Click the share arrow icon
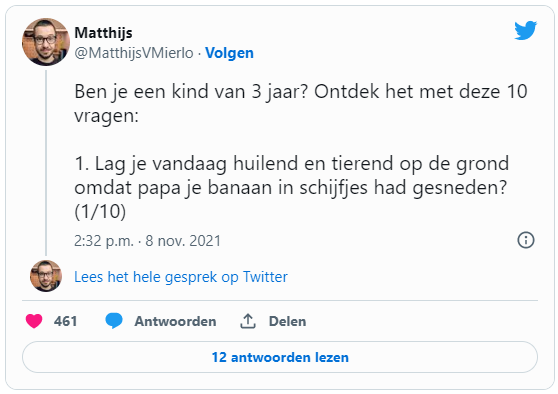 (248, 321)
